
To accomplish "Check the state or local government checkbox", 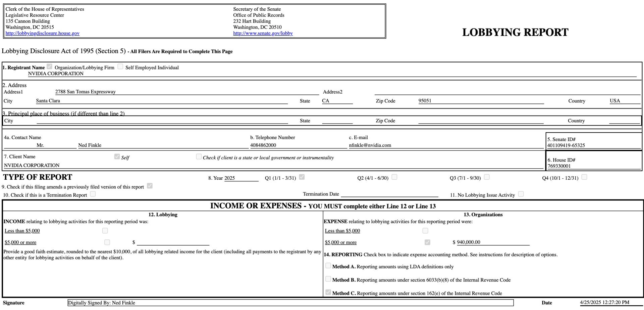I will click(199, 157).
